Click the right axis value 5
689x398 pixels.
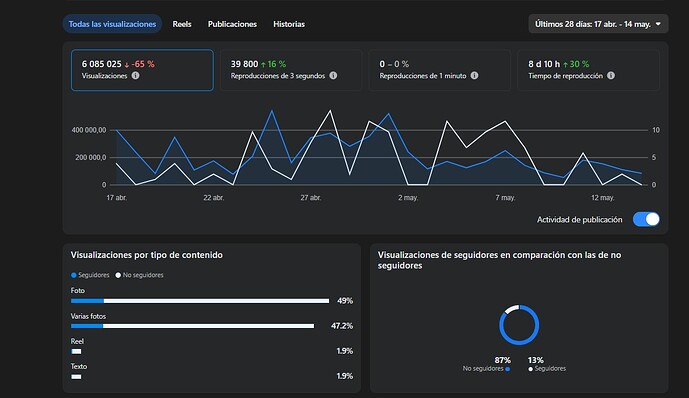[654, 157]
